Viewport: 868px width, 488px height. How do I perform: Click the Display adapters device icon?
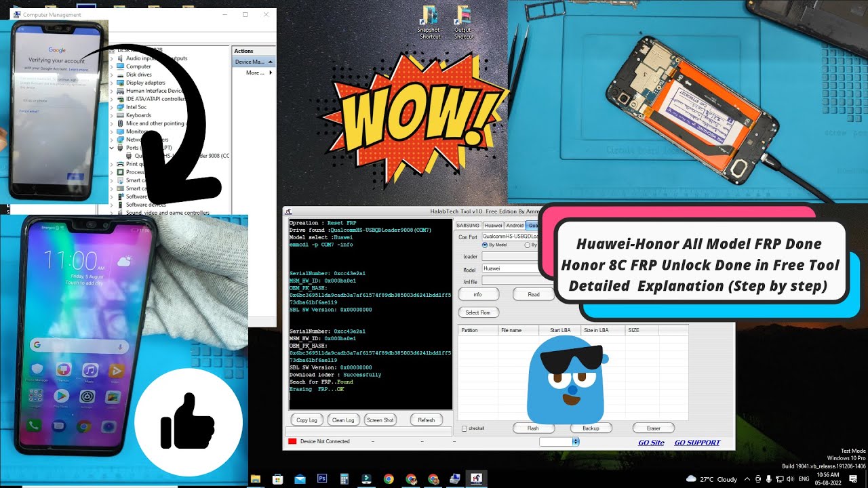(x=120, y=83)
